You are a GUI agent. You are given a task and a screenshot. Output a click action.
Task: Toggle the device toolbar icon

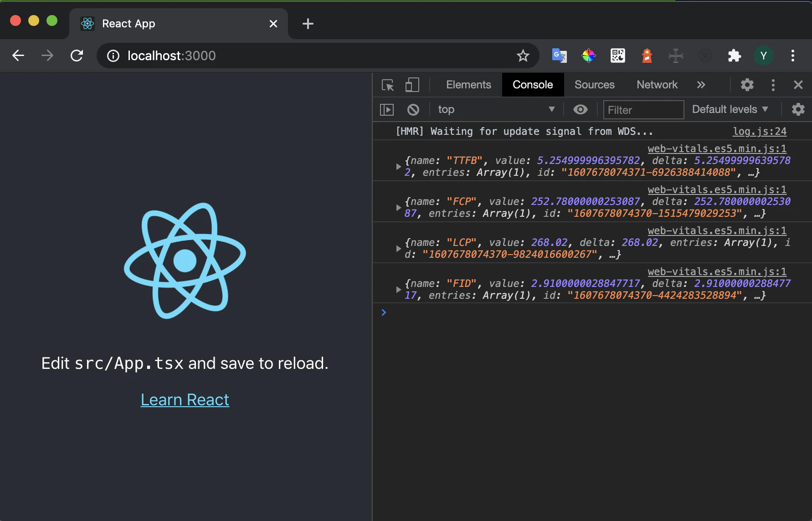412,85
